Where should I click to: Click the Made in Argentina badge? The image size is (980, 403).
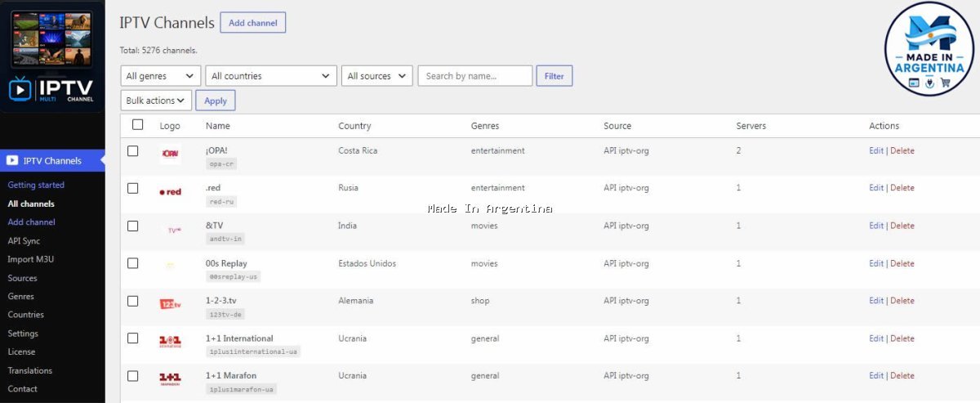click(929, 49)
